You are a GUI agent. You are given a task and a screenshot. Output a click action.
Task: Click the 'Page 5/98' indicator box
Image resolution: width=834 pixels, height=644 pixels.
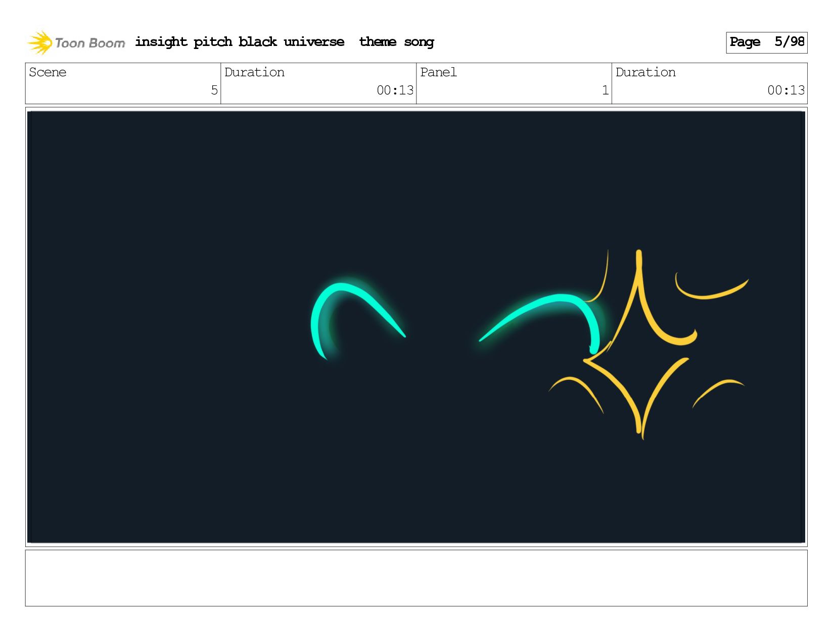pos(766,42)
